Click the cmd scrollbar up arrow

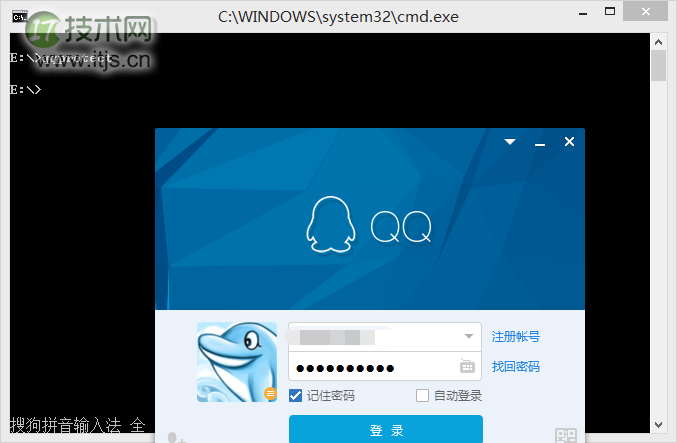coord(658,42)
